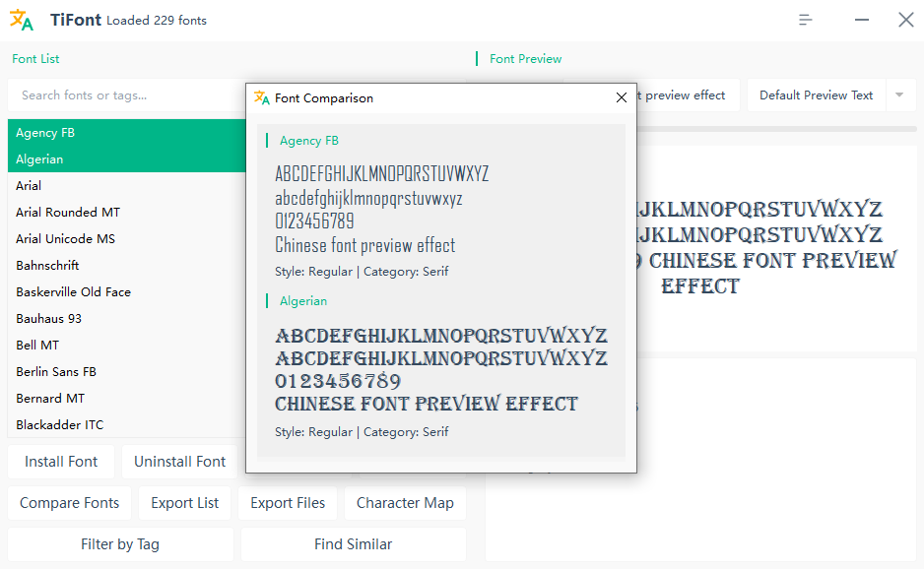Click Find Similar
Screen dimensions: 924x569
click(x=353, y=543)
